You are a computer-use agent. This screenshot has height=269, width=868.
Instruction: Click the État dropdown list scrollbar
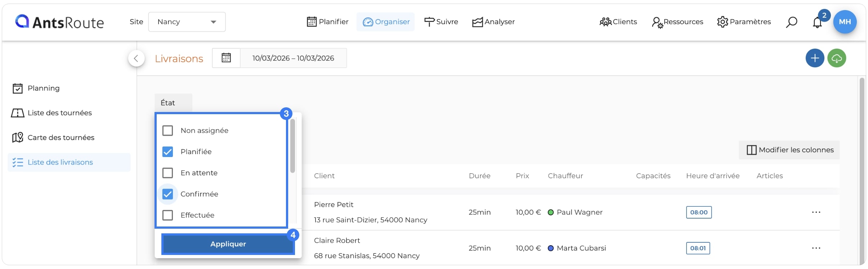292,146
